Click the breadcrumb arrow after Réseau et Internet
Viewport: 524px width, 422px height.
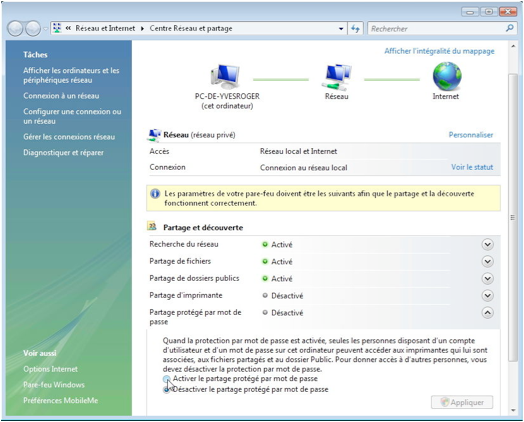142,29
